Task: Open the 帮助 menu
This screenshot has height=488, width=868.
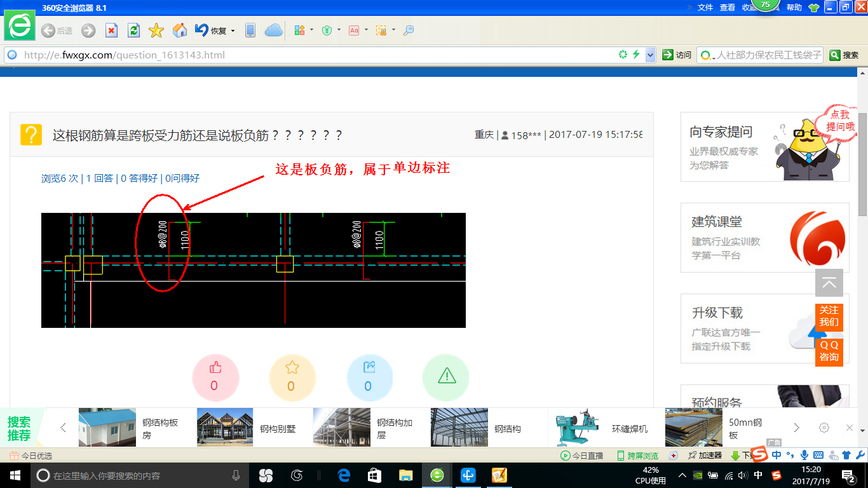Action: click(794, 8)
